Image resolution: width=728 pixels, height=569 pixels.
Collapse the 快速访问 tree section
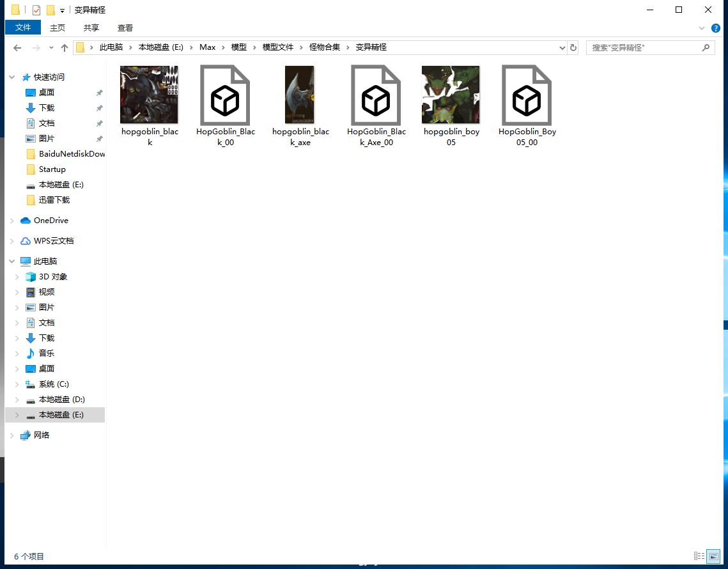[12, 77]
